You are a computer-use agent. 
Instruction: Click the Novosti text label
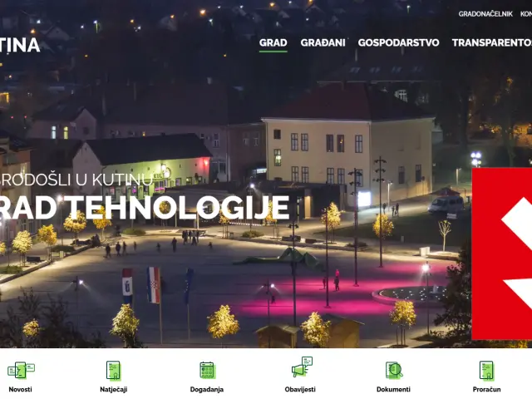(x=21, y=389)
